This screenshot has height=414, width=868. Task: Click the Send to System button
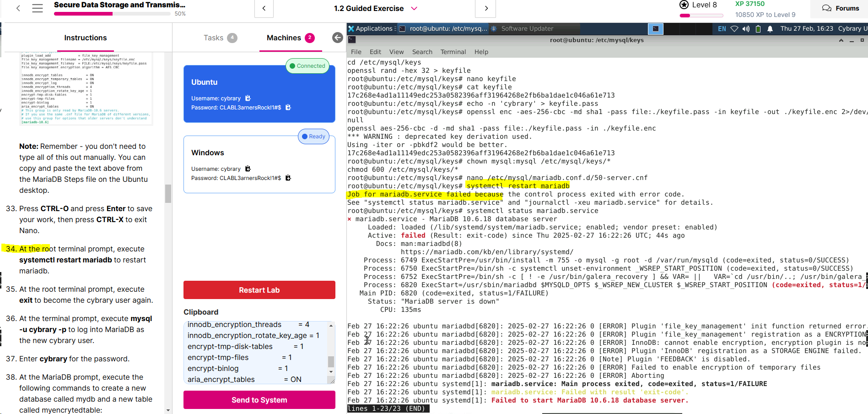[259, 400]
